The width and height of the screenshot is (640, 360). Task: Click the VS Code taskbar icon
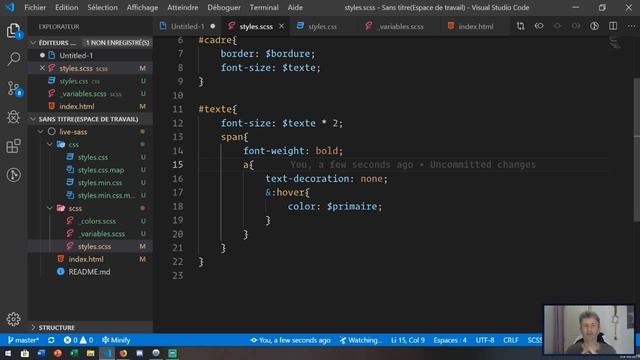107,353
